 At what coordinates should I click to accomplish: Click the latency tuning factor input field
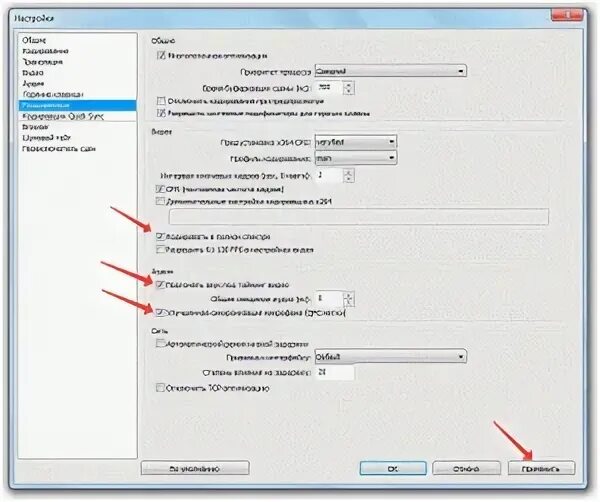pos(334,372)
